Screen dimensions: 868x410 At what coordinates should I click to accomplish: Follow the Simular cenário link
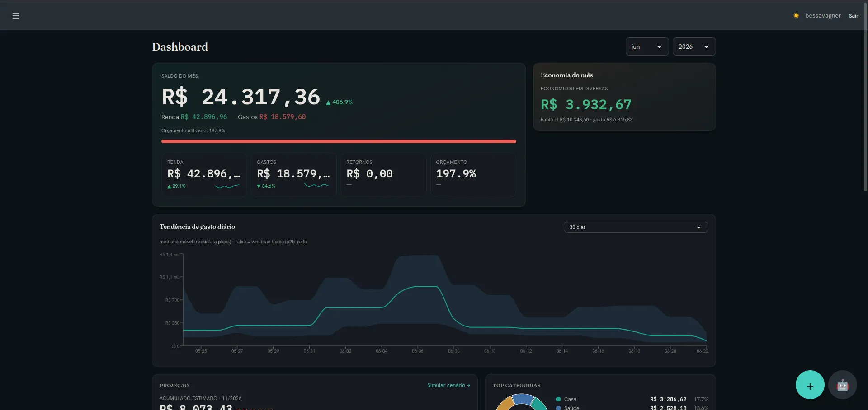click(x=448, y=385)
